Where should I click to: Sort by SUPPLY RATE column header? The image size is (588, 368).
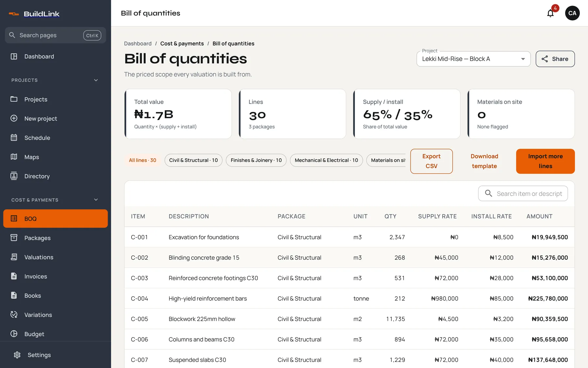(x=437, y=216)
